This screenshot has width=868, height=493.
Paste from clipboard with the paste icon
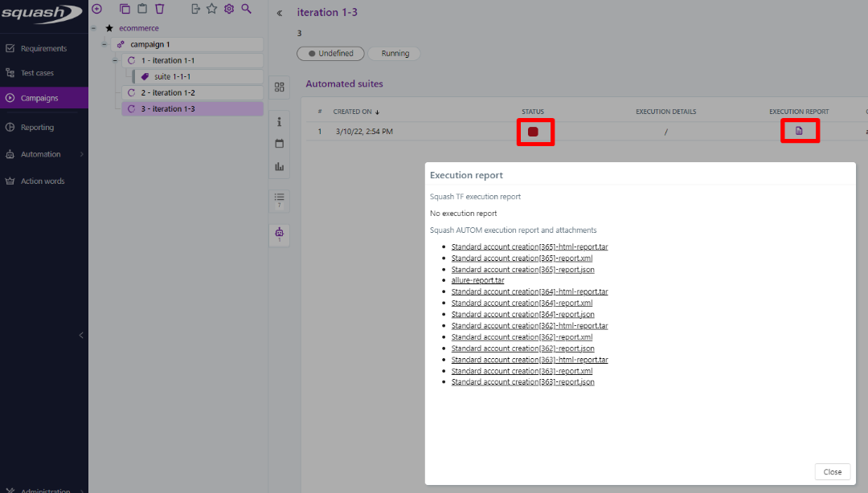click(x=142, y=9)
